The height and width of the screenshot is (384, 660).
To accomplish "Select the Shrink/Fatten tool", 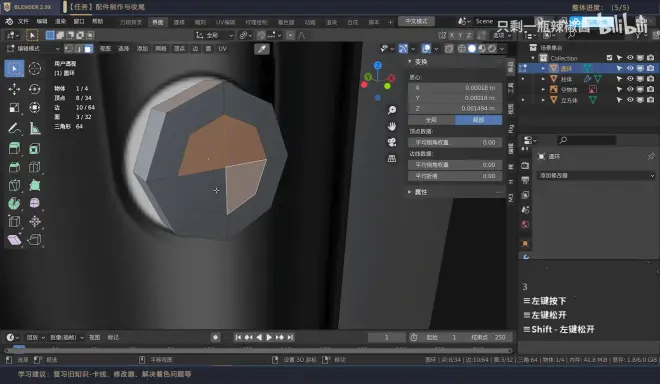I will click(35, 221).
